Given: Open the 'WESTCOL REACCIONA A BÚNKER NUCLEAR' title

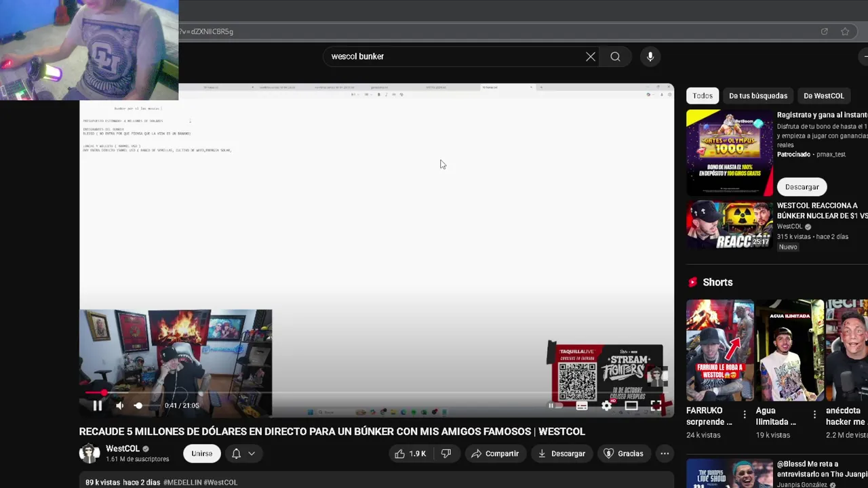Looking at the screenshot, I should point(822,211).
